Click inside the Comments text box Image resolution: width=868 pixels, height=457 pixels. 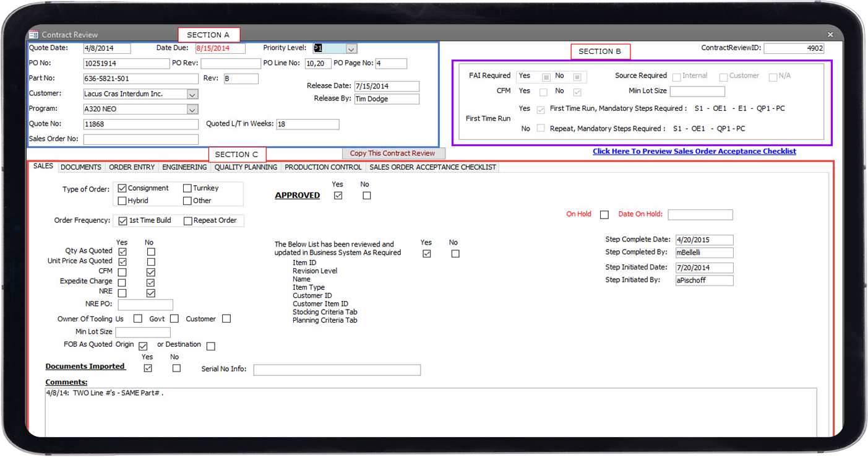(431, 412)
